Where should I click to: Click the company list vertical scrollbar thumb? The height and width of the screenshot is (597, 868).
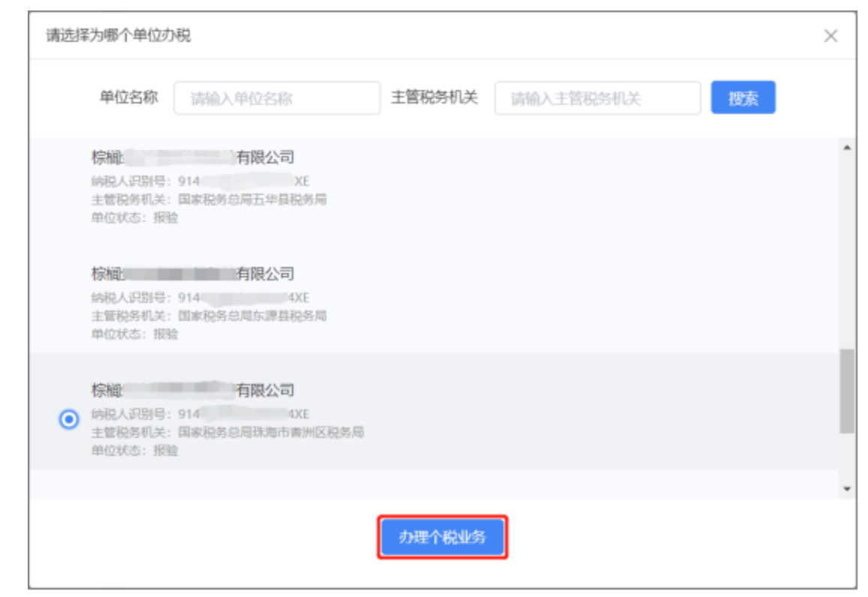tap(846, 391)
